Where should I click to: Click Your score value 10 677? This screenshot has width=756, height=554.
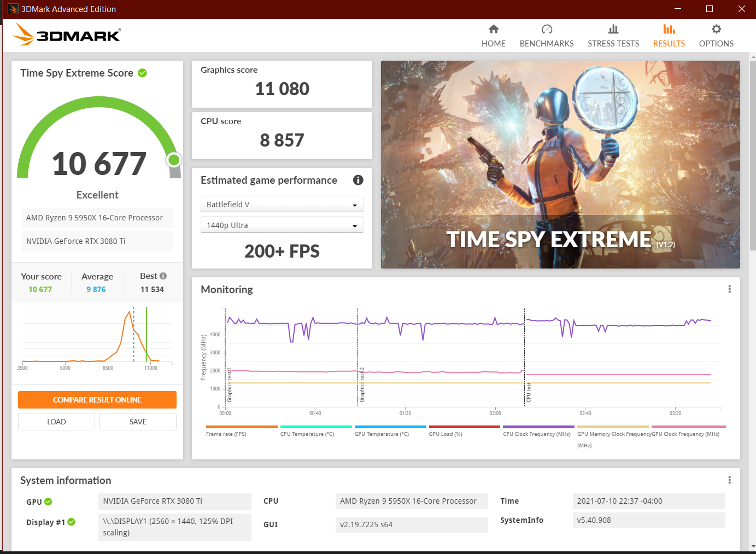point(40,289)
